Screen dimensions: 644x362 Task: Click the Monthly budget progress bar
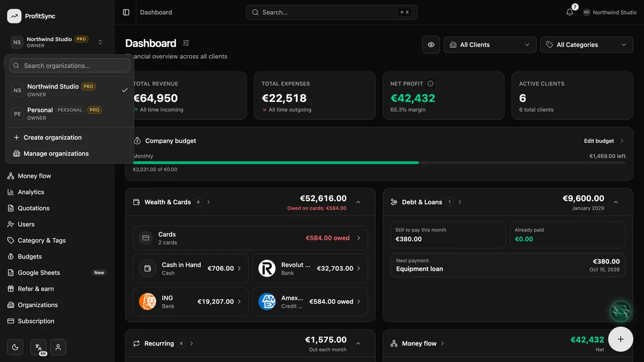click(379, 163)
